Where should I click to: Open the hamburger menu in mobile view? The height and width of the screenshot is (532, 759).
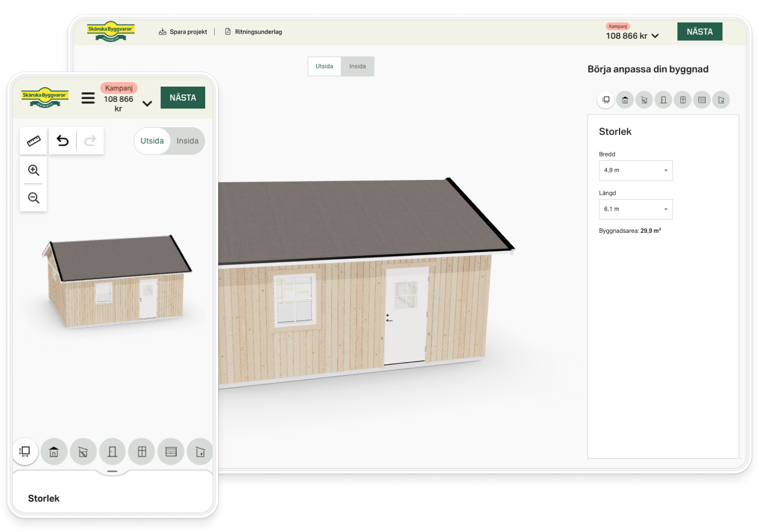pyautogui.click(x=88, y=98)
